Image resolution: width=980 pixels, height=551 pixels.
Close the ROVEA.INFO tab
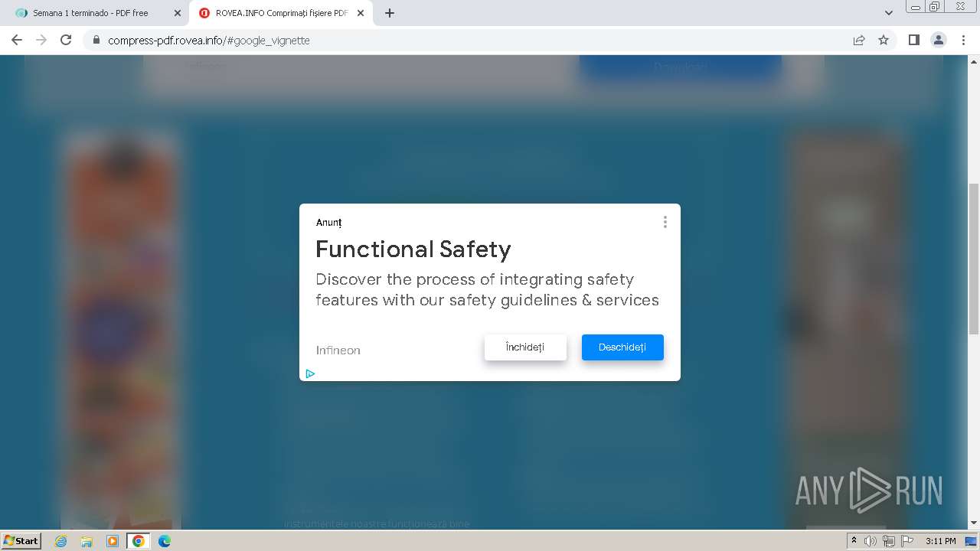click(361, 13)
